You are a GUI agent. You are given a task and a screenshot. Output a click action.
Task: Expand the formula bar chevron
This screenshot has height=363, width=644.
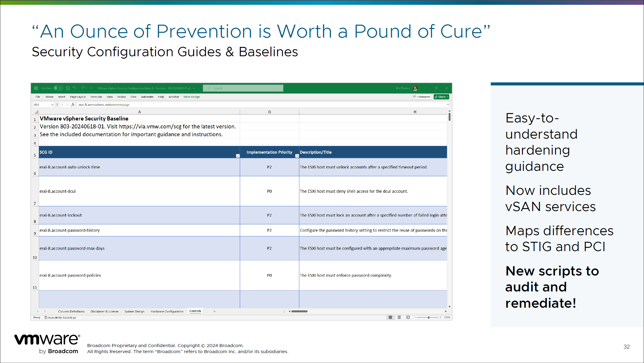(448, 105)
